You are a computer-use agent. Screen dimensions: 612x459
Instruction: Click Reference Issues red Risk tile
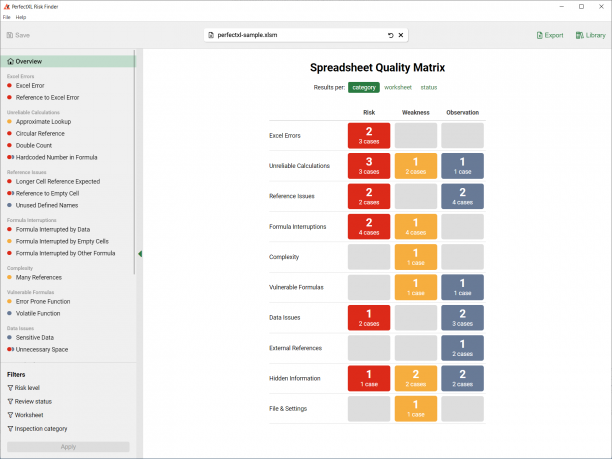click(x=369, y=196)
